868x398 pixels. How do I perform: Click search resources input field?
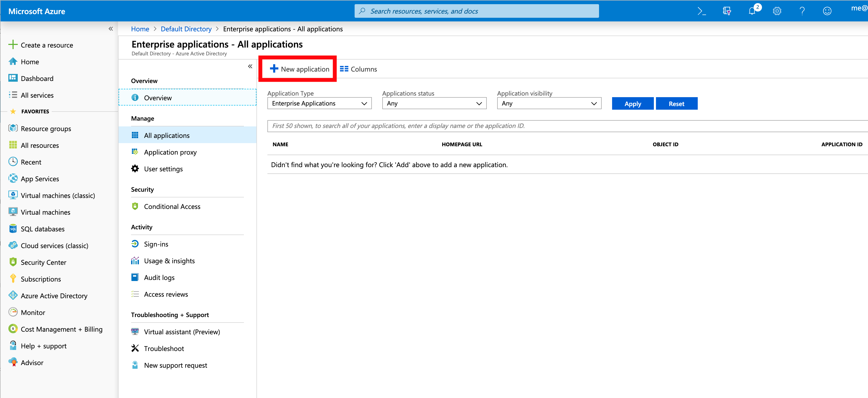point(477,10)
